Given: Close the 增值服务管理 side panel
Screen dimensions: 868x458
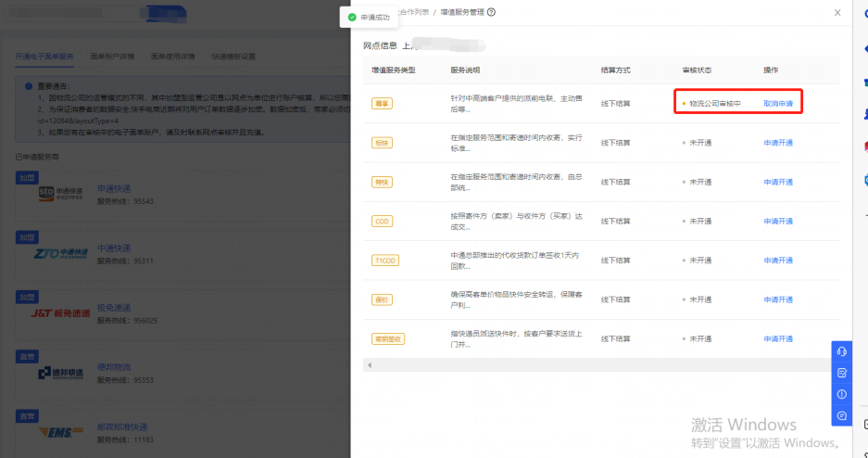Looking at the screenshot, I should pos(837,13).
